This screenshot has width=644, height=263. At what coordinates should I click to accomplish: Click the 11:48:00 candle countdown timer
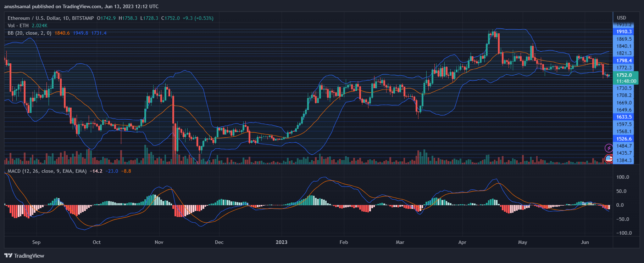tap(626, 81)
